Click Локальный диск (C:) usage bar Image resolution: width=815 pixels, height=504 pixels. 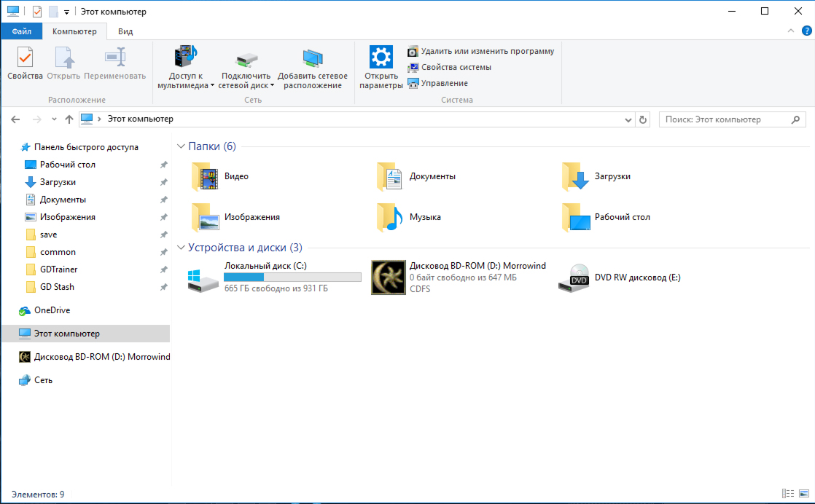[292, 277]
